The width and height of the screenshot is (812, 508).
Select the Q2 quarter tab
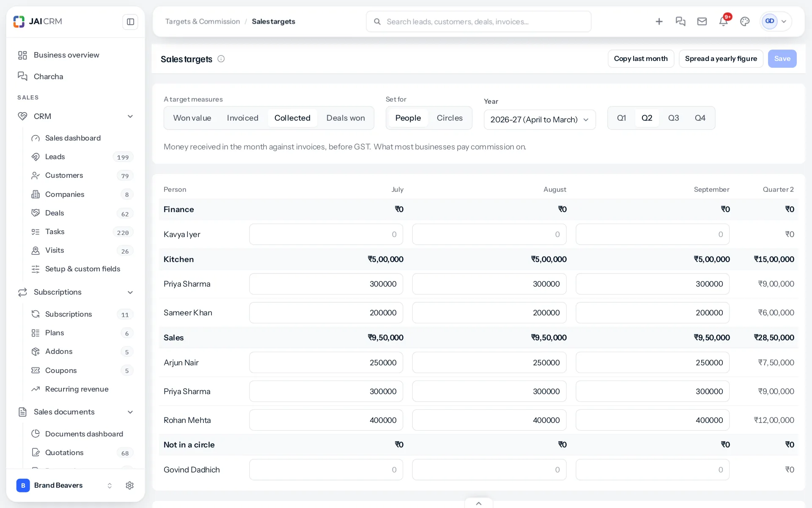pos(647,118)
